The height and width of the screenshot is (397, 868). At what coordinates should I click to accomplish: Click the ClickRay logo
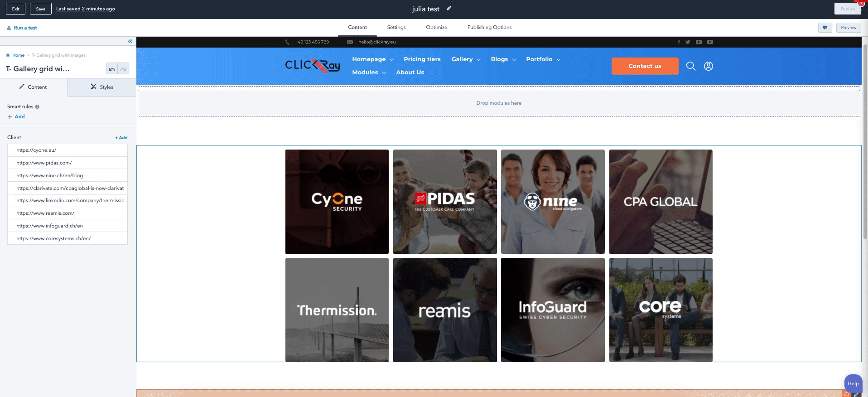click(x=313, y=66)
